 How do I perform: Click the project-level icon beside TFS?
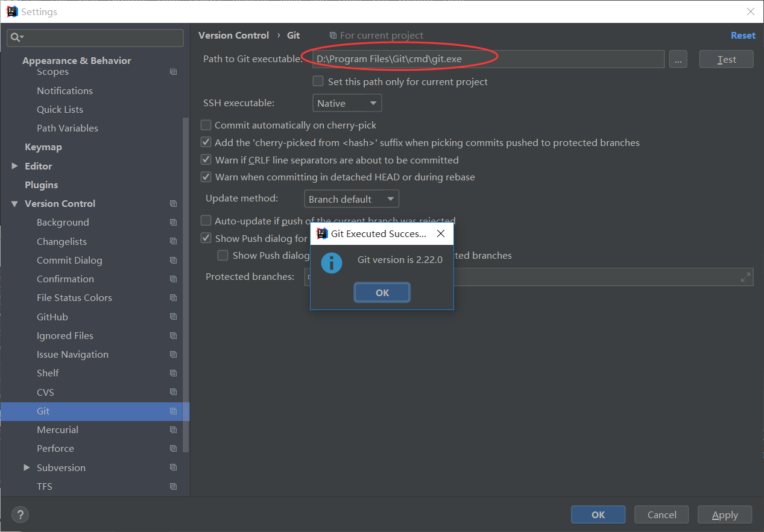(173, 487)
